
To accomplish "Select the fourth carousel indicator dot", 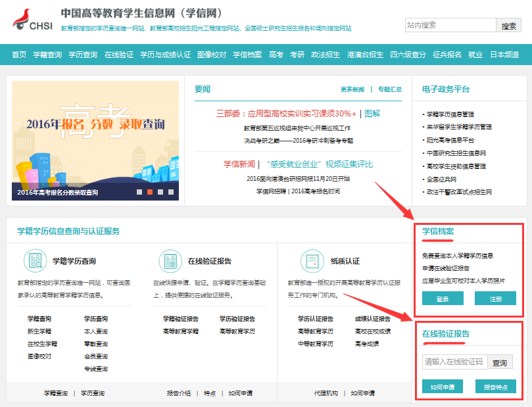I will [171, 192].
